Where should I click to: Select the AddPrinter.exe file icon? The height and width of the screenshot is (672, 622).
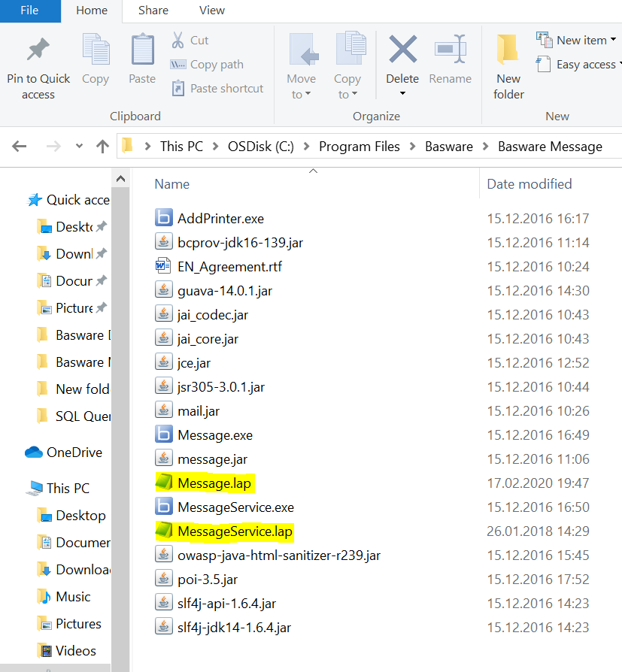pyautogui.click(x=164, y=219)
